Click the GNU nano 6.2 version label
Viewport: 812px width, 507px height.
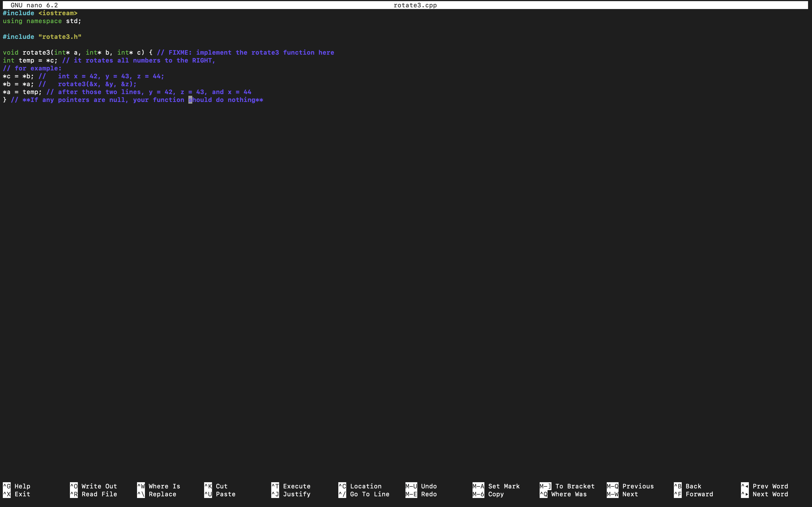[x=35, y=5]
